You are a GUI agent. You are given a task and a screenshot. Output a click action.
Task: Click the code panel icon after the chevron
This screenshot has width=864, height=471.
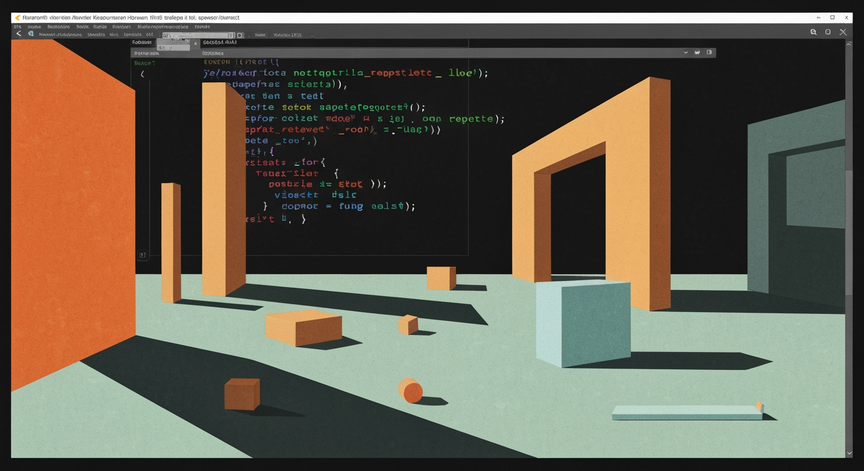697,53
